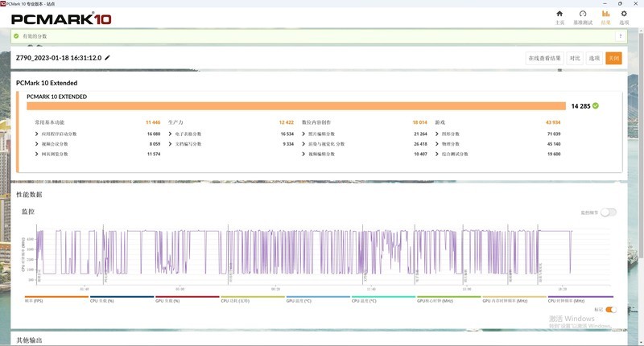The width and height of the screenshot is (644, 346).
Task: Expand the 电子表格分数 row
Action: click(x=170, y=134)
